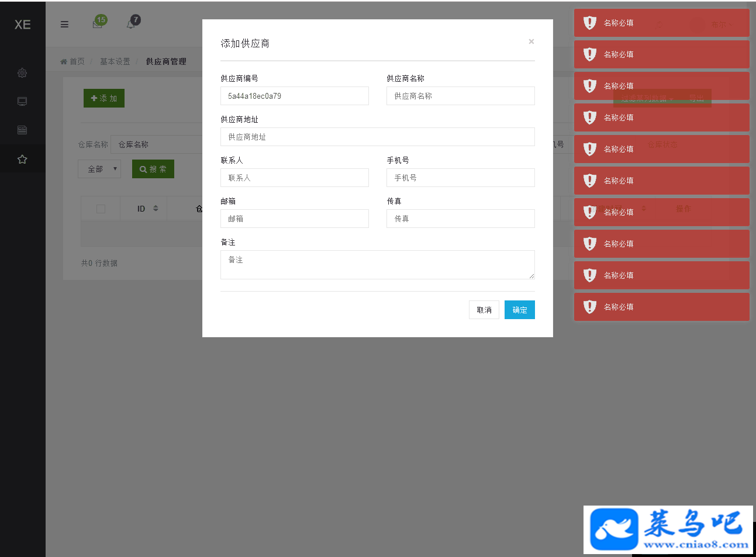Click the green 添加 button
The height and width of the screenshot is (557, 756).
104,98
